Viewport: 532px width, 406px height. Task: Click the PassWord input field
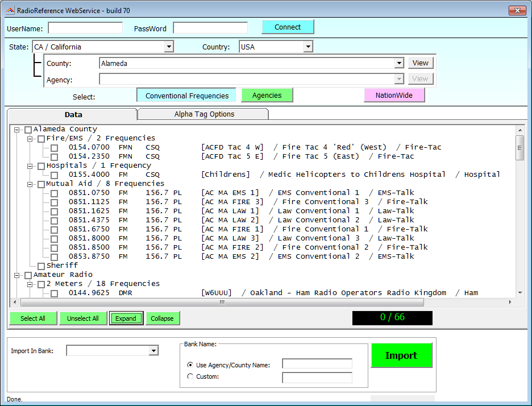[210, 28]
